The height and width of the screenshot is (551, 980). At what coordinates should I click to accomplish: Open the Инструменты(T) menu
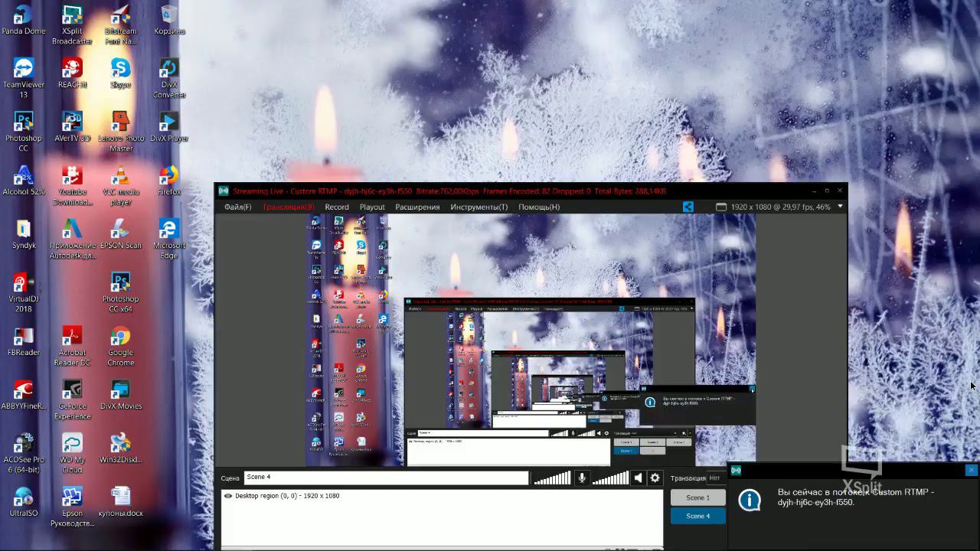click(x=479, y=207)
